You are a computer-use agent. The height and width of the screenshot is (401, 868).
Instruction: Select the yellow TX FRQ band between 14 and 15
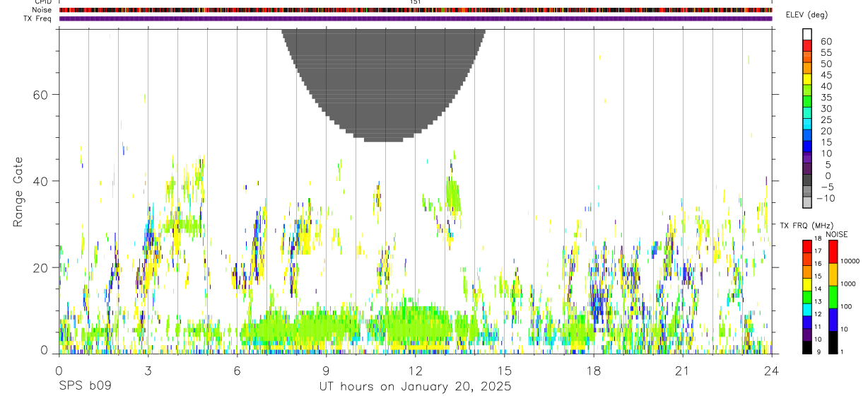(807, 284)
